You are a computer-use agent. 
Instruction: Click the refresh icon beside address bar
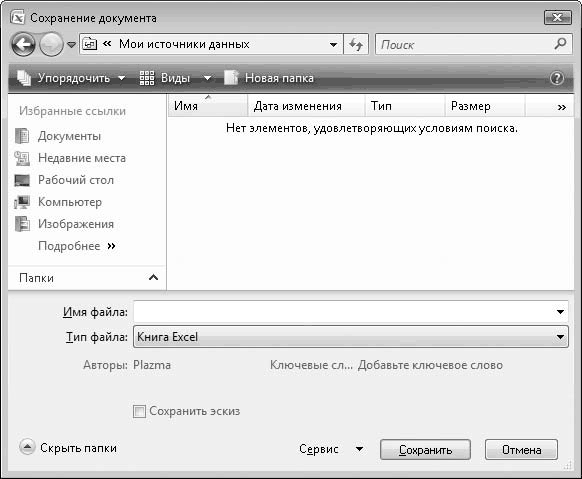click(356, 45)
